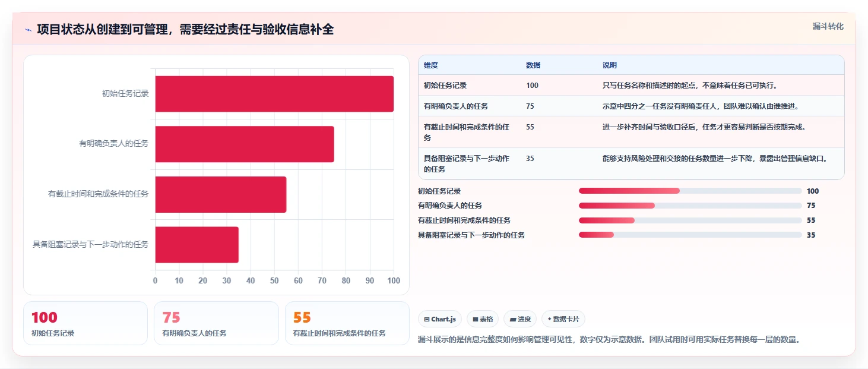Viewport: 868px width, 369px height.
Task: Click the chart y-axis label 有明确负责人的任务
Action: tap(114, 144)
